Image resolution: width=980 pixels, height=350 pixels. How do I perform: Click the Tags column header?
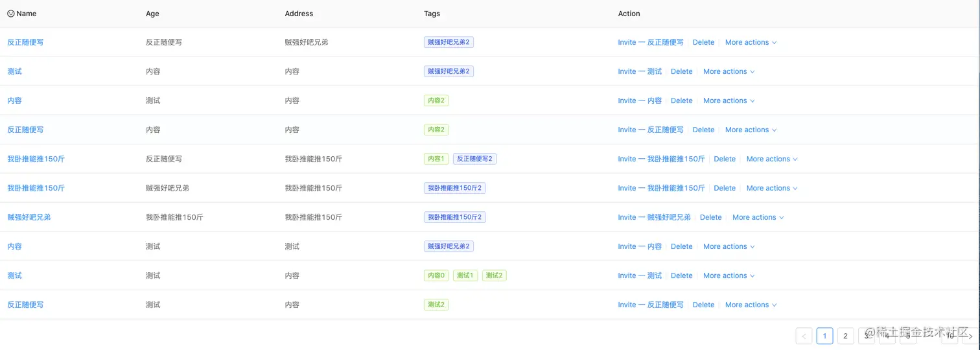(432, 14)
